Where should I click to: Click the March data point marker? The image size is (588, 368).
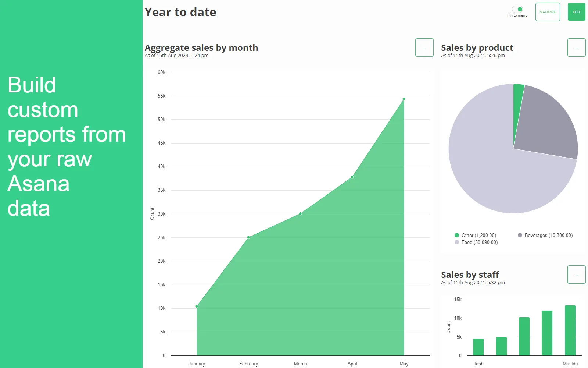coord(300,213)
